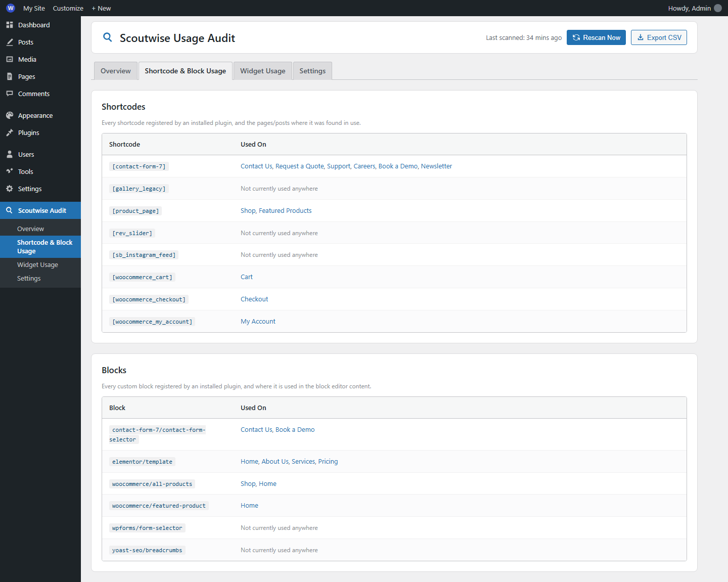728x582 pixels.
Task: Click Cart in woocommerce_cart row
Action: pyautogui.click(x=247, y=277)
